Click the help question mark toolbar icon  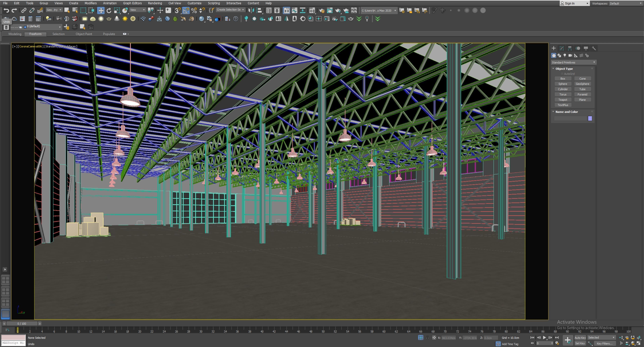point(235,19)
